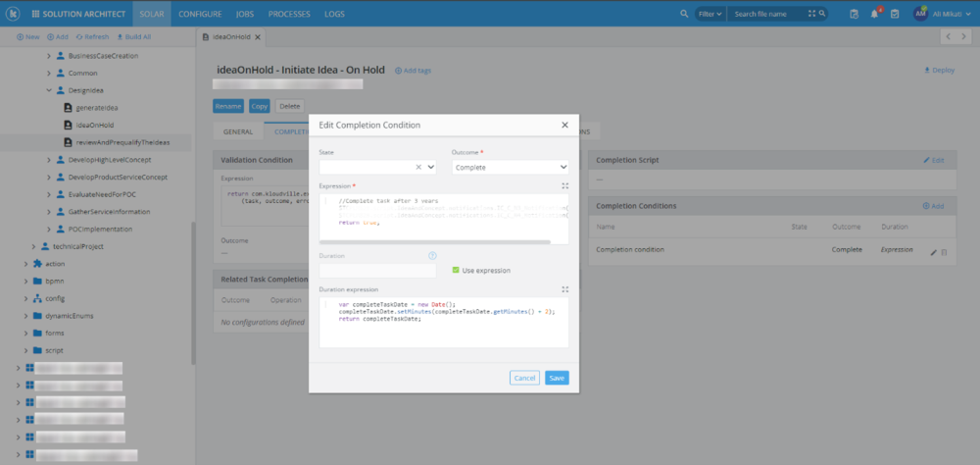Expand the forms folder

pyautogui.click(x=25, y=333)
